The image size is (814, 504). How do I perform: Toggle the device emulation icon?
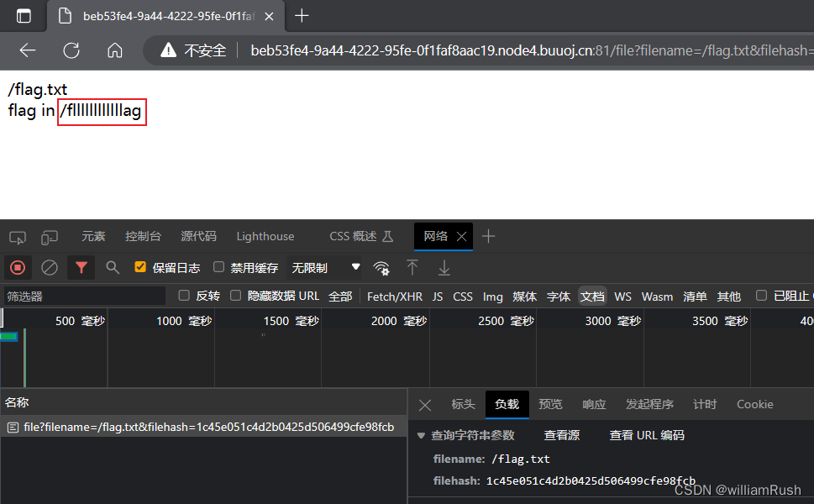[x=49, y=236]
